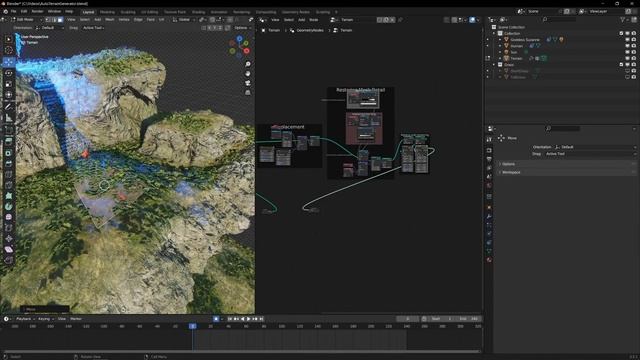Click the play animation button
The width and height of the screenshot is (640, 360).
coord(249,319)
